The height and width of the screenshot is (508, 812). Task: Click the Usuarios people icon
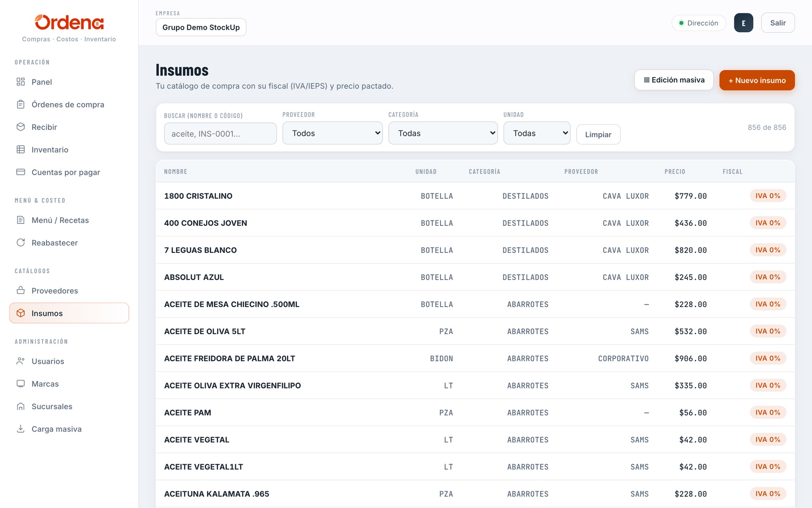tap(21, 361)
